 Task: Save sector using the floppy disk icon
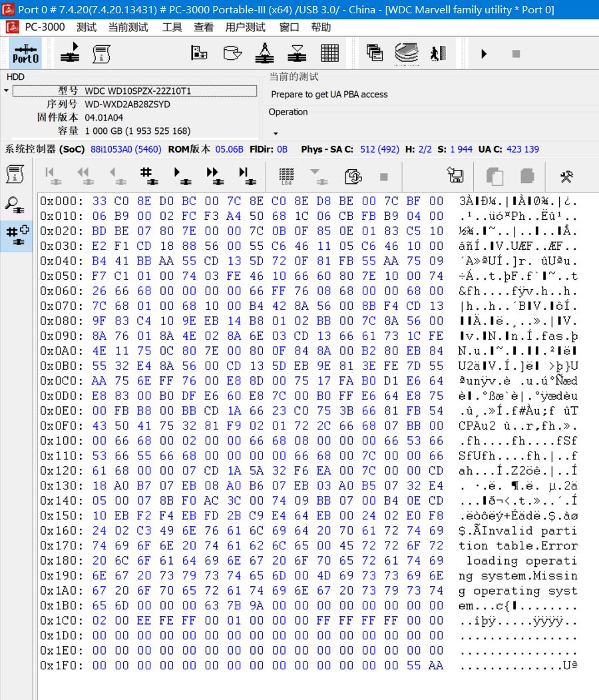455,175
